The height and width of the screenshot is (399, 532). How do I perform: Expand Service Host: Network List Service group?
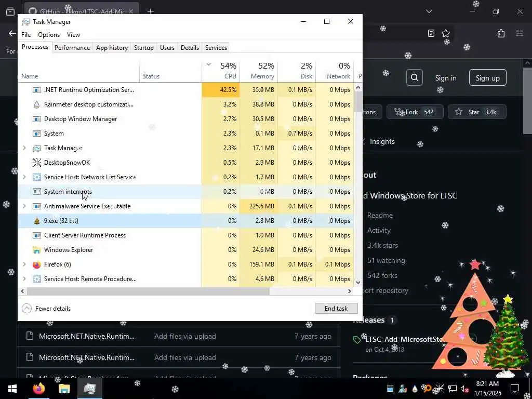pyautogui.click(x=24, y=177)
